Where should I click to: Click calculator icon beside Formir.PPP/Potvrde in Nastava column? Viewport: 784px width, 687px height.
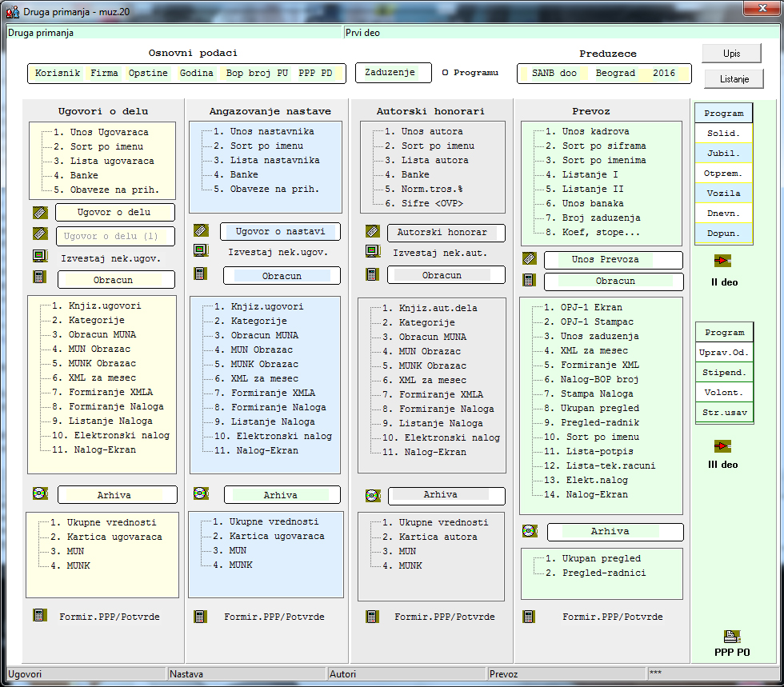point(201,617)
